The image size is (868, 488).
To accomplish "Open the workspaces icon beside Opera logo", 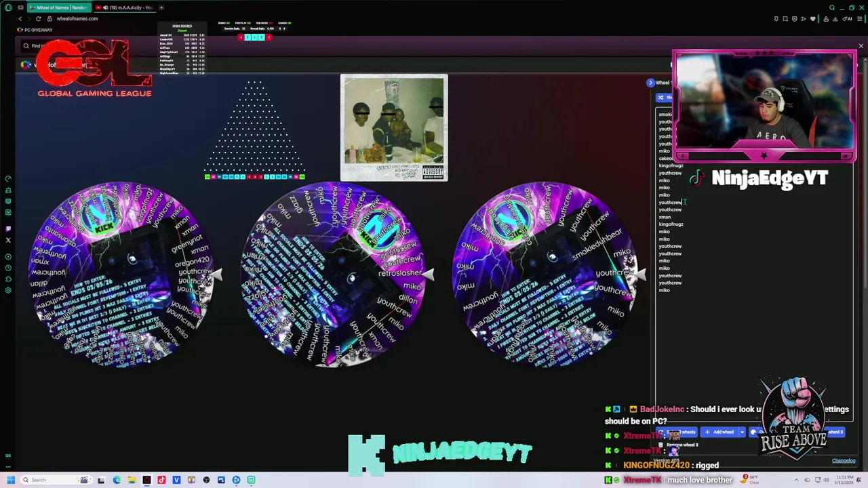I will (x=20, y=7).
